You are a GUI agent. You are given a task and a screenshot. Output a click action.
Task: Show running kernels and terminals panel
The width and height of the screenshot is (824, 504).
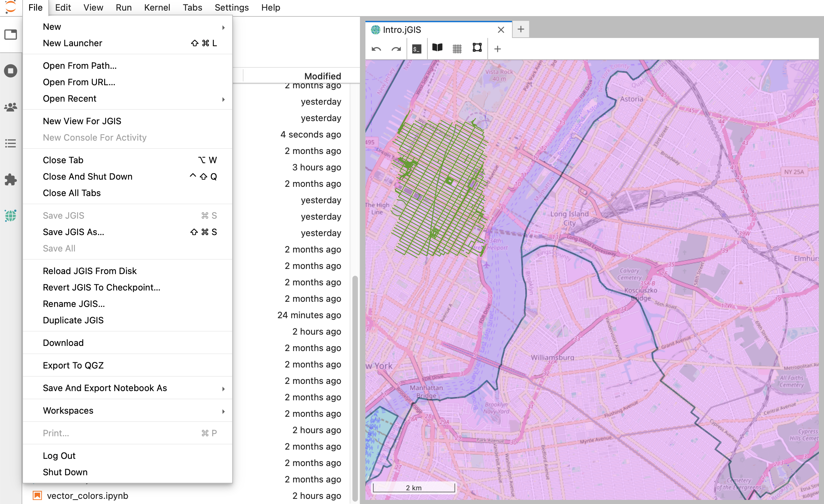coord(11,71)
